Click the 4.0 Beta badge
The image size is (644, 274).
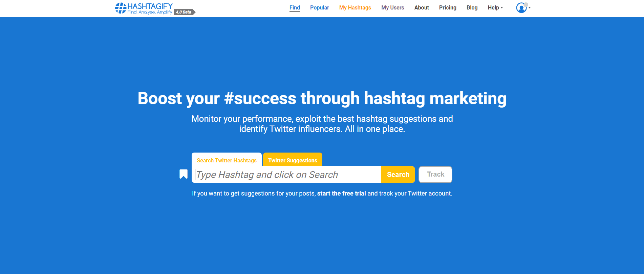point(183,12)
